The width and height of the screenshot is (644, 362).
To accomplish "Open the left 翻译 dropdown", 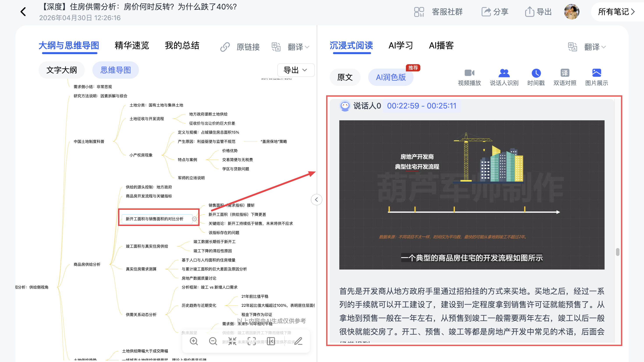I will pos(299,47).
